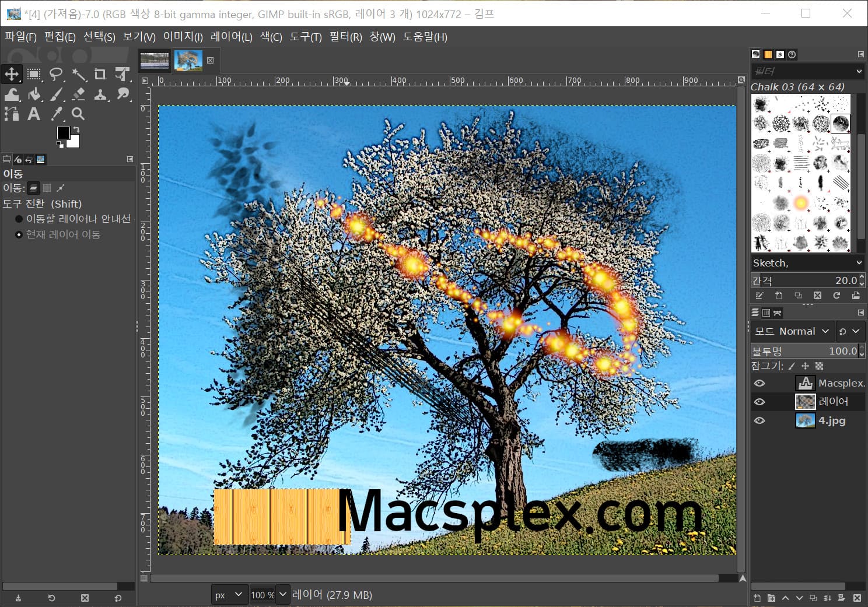Select the Crop tool
Image resolution: width=868 pixels, height=607 pixels.
100,74
